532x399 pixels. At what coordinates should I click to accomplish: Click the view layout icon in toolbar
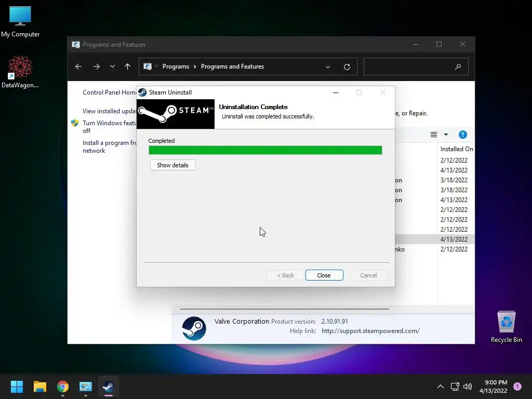point(434,135)
